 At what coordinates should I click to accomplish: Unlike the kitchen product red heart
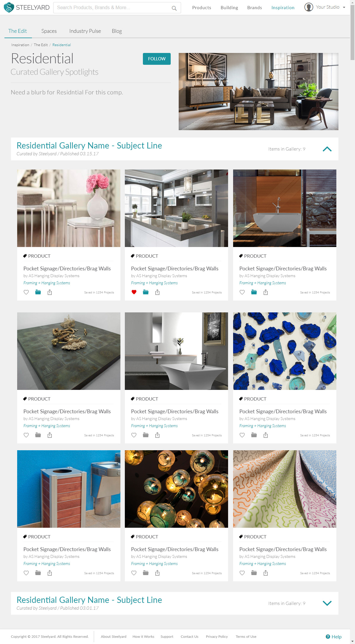(134, 292)
